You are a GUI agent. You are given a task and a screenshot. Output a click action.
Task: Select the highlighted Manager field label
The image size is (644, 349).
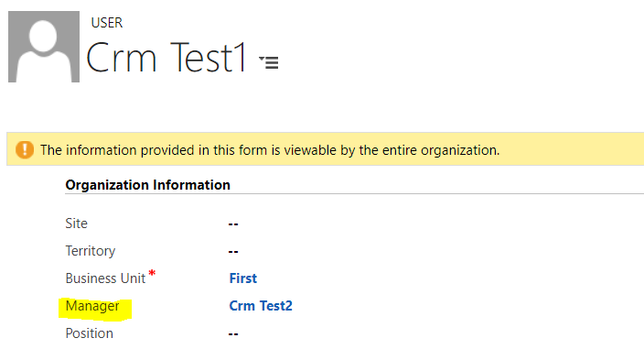coord(92,306)
